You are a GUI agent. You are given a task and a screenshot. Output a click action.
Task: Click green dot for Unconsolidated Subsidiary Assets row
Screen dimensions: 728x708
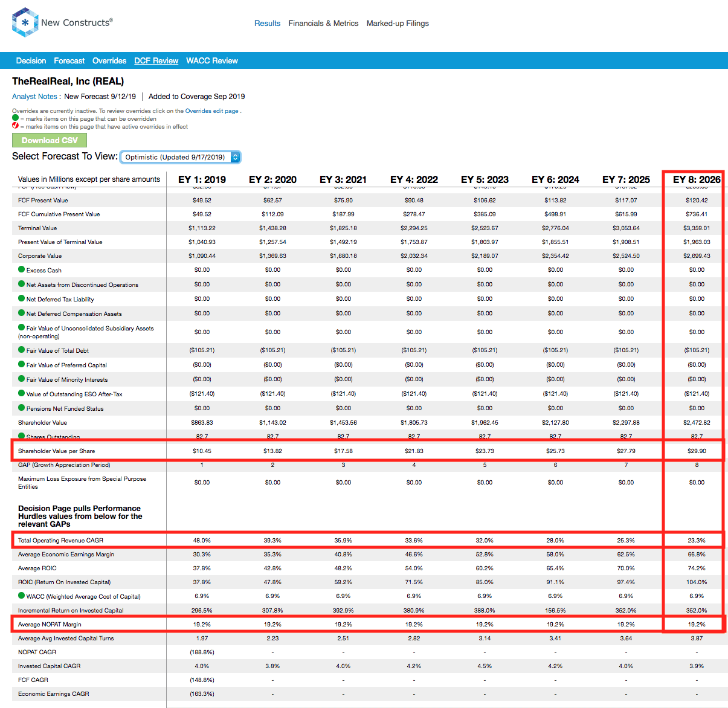22,327
